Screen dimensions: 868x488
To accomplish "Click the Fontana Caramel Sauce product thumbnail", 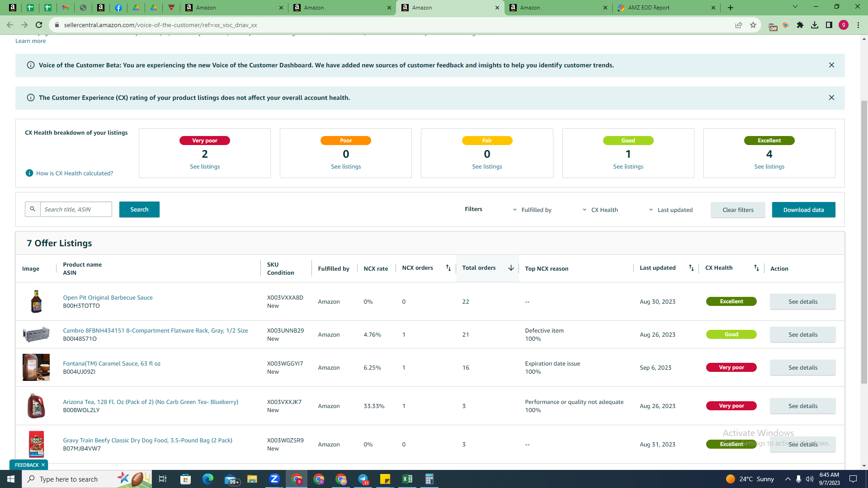I will click(x=36, y=367).
